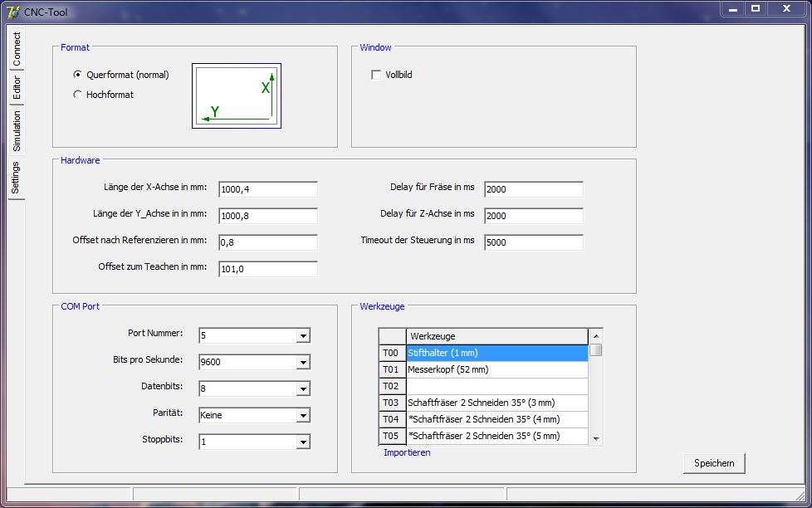
Task: Click the Speichern button
Action: coord(714,463)
